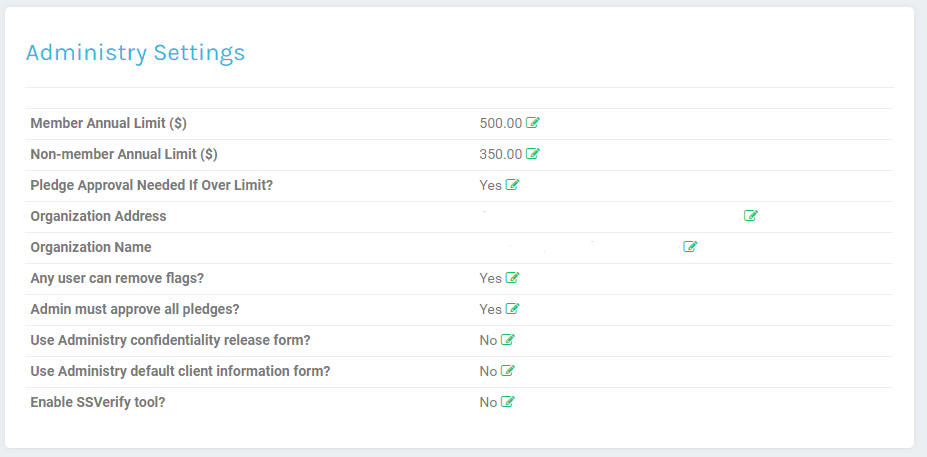This screenshot has height=457, width=927.
Task: Edit the confidentiality release form setting
Action: (508, 340)
